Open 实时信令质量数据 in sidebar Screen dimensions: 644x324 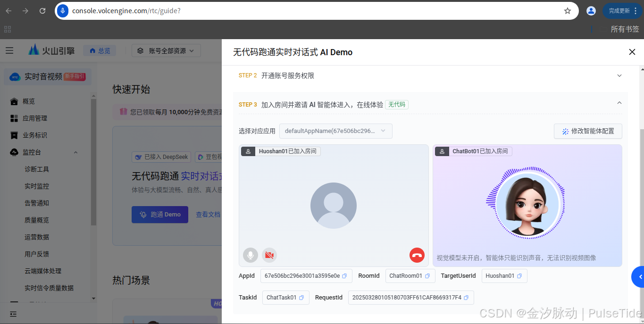click(x=49, y=288)
